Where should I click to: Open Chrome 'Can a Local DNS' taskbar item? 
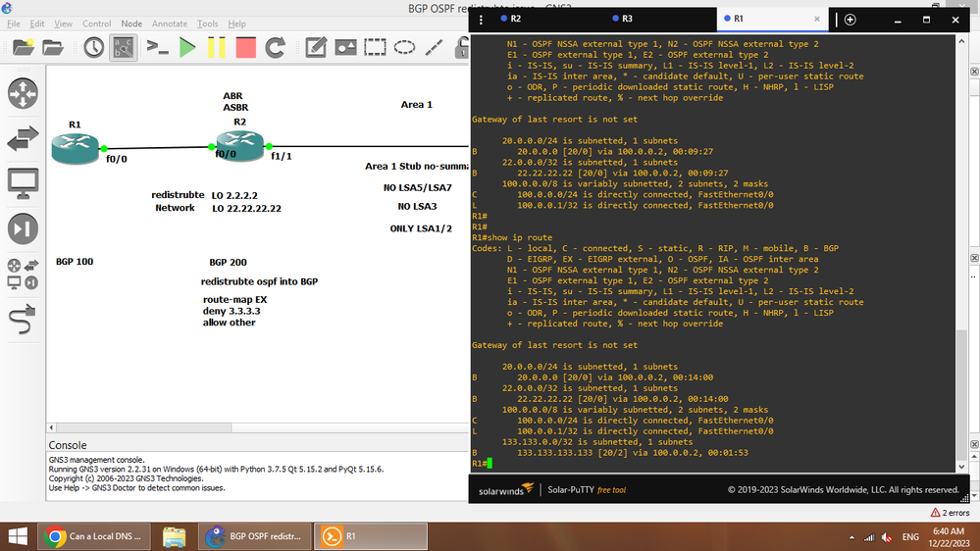(x=94, y=536)
